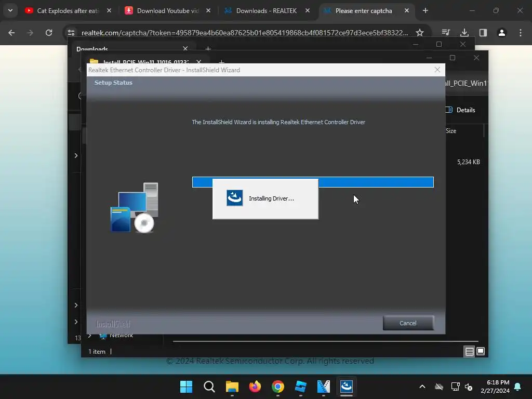
Task: Open OneDrive tray icon
Action: tap(439, 387)
